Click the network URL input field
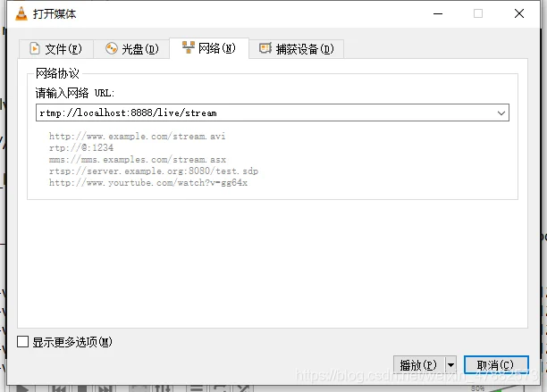The image size is (547, 392). click(273, 113)
